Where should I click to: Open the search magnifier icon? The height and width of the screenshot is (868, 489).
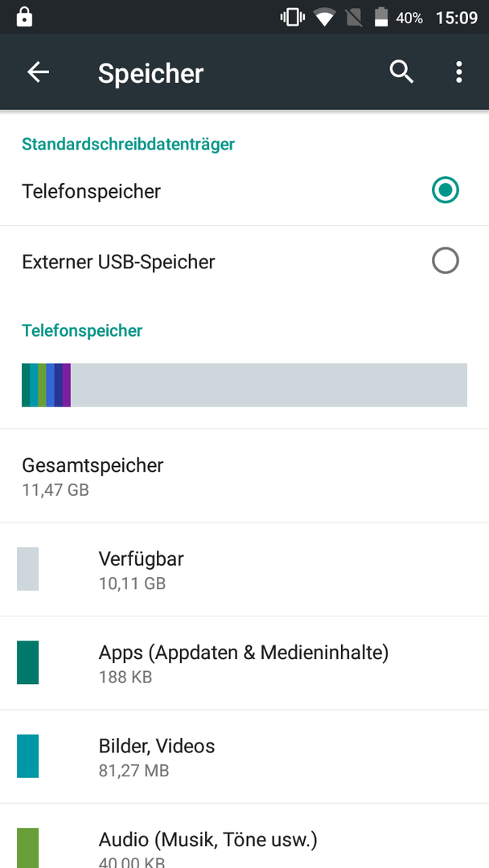coord(401,72)
